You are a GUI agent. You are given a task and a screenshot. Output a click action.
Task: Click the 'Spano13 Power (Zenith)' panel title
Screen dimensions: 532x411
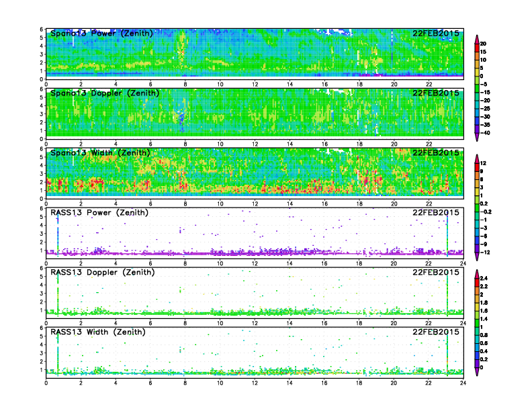[101, 33]
